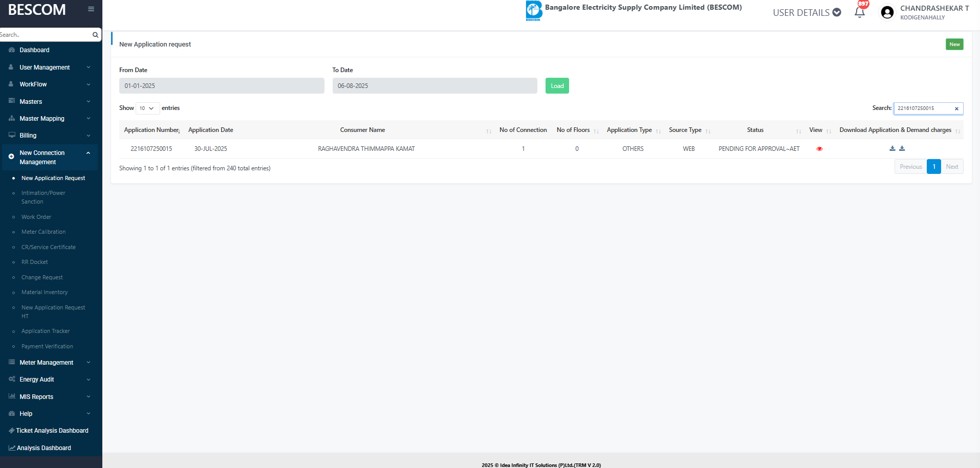Click the Masters icon in sidebar
980x468 pixels.
coord(12,101)
